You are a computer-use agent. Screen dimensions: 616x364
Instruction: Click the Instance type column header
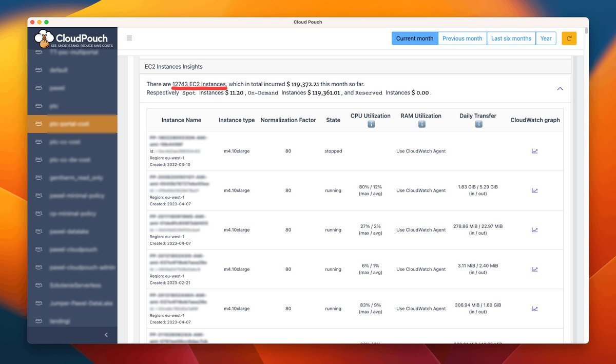click(237, 120)
